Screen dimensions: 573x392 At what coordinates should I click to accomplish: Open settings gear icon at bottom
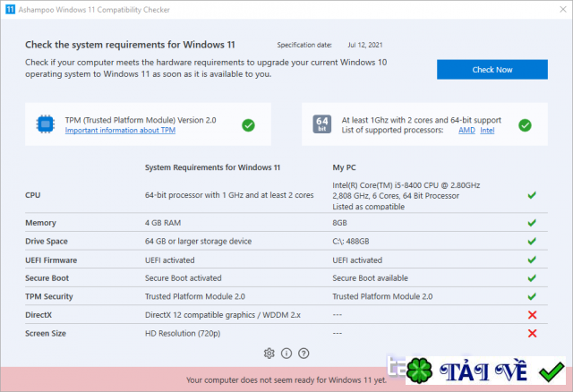coord(269,353)
